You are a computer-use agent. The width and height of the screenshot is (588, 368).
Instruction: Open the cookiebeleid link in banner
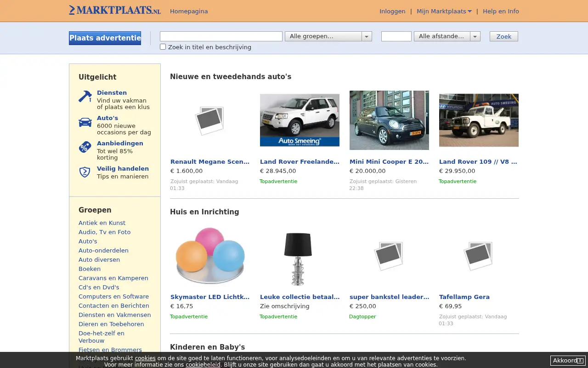[x=203, y=365]
